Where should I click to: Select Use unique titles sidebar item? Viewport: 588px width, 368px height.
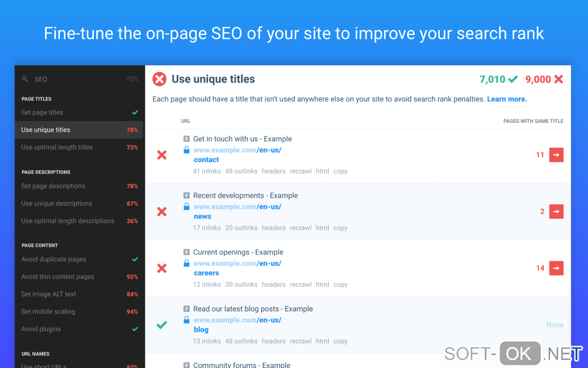tap(79, 130)
